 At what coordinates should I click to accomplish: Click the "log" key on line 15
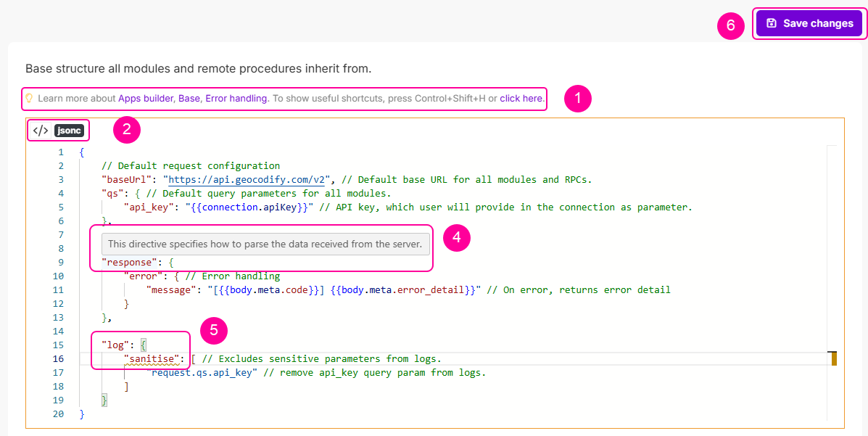pos(115,345)
